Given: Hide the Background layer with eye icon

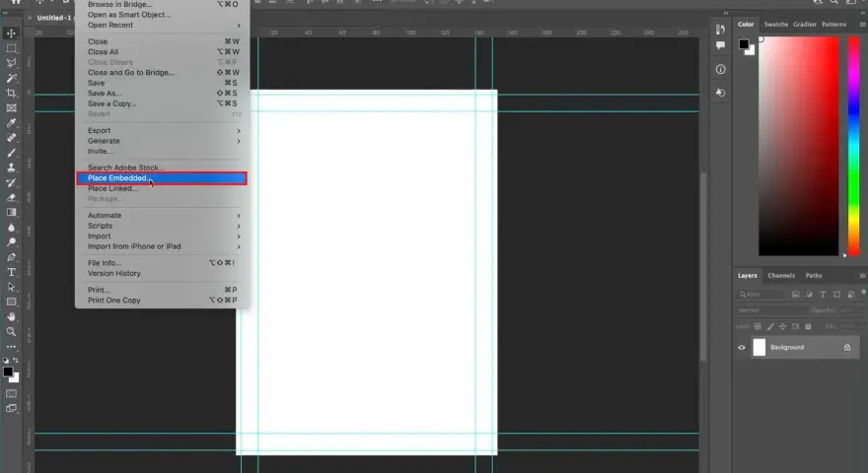Looking at the screenshot, I should pos(742,348).
